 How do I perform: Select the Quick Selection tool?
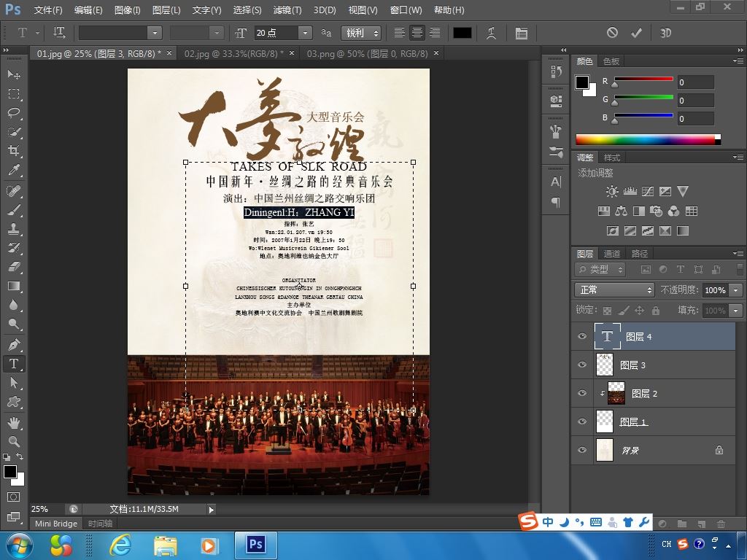click(x=14, y=132)
